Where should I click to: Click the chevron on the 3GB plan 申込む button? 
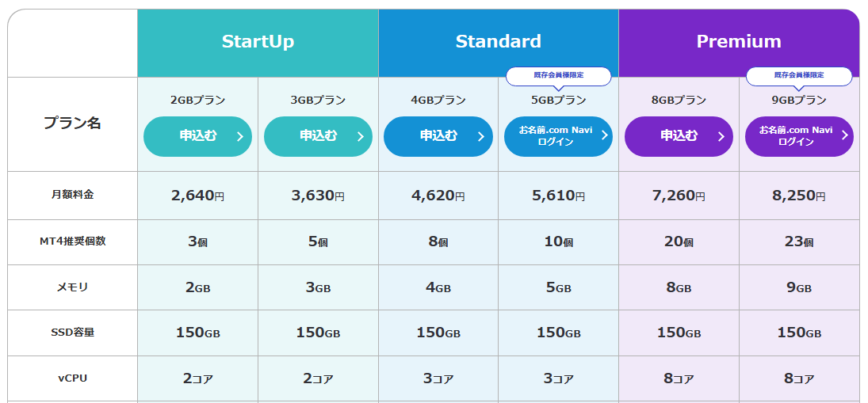pyautogui.click(x=360, y=136)
